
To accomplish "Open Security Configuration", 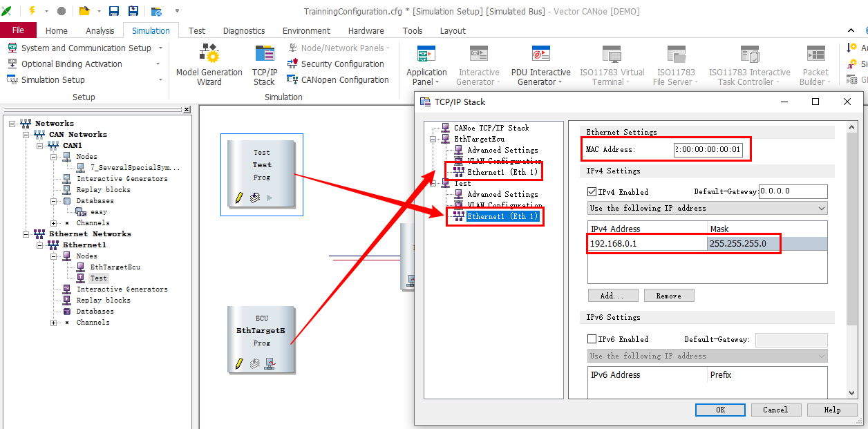I will (x=336, y=64).
